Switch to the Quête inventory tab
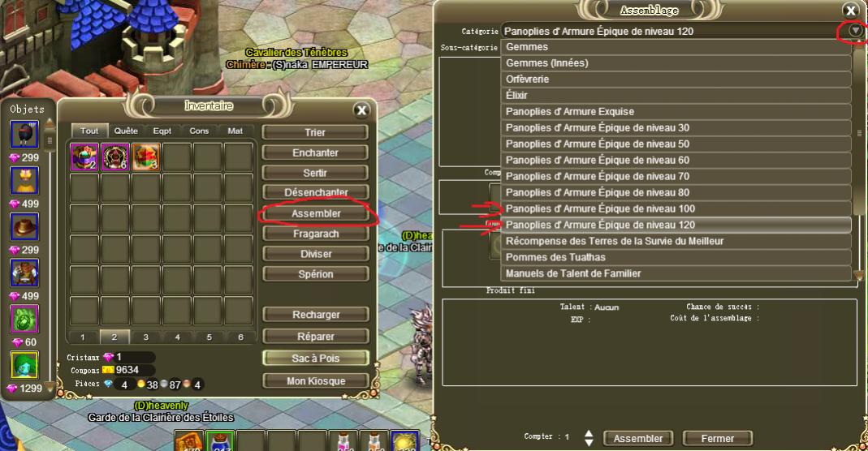Screen dimensions: 868x451 126,131
